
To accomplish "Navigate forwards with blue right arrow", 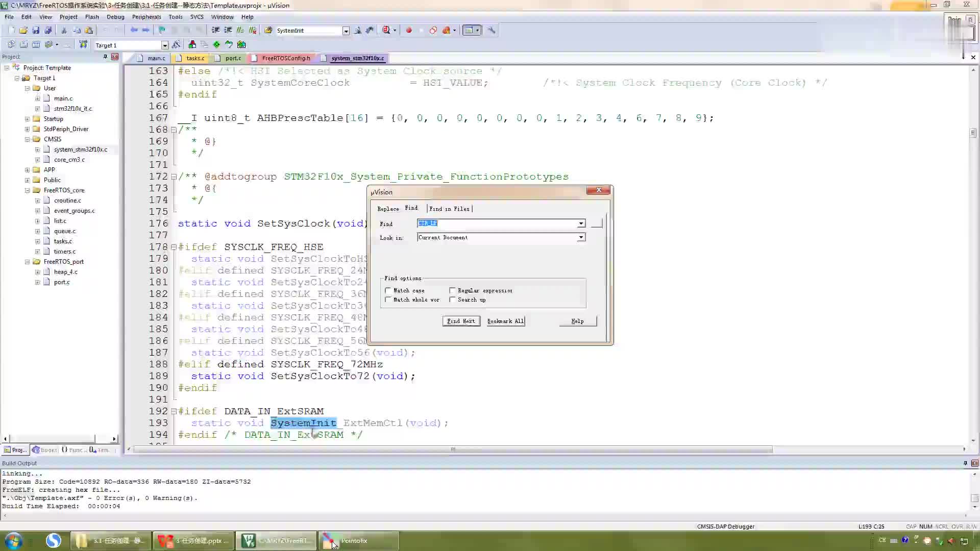I will 146,30.
